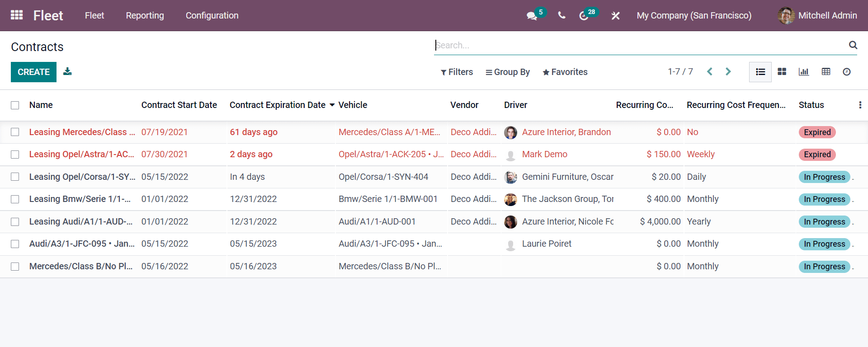Click the $ 4,000.00 recurring cost cell
The width and height of the screenshot is (868, 347).
point(660,221)
